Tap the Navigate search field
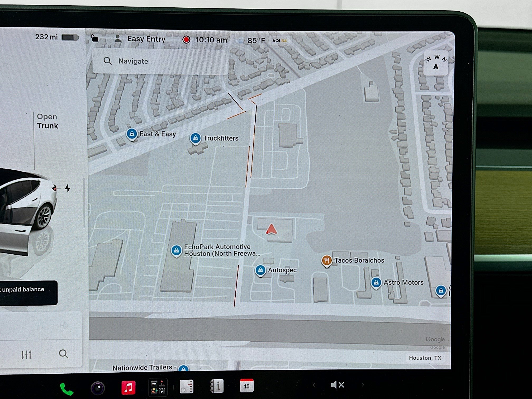The image size is (532, 399). (x=160, y=61)
